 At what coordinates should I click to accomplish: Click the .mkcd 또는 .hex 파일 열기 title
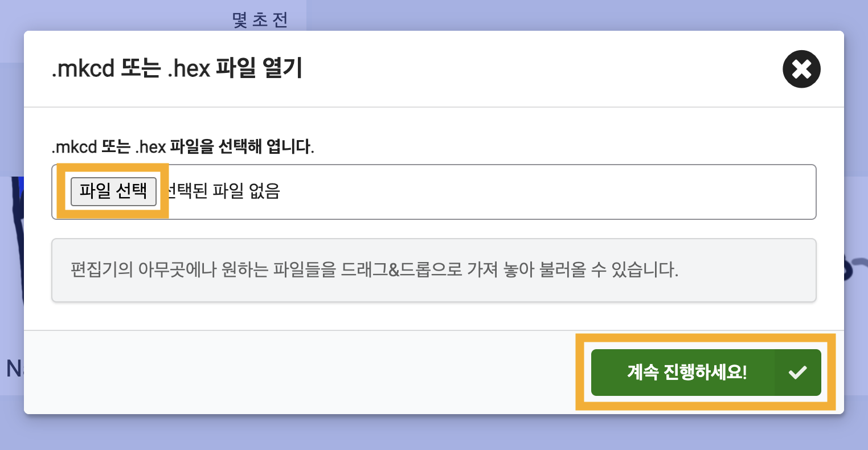(177, 69)
